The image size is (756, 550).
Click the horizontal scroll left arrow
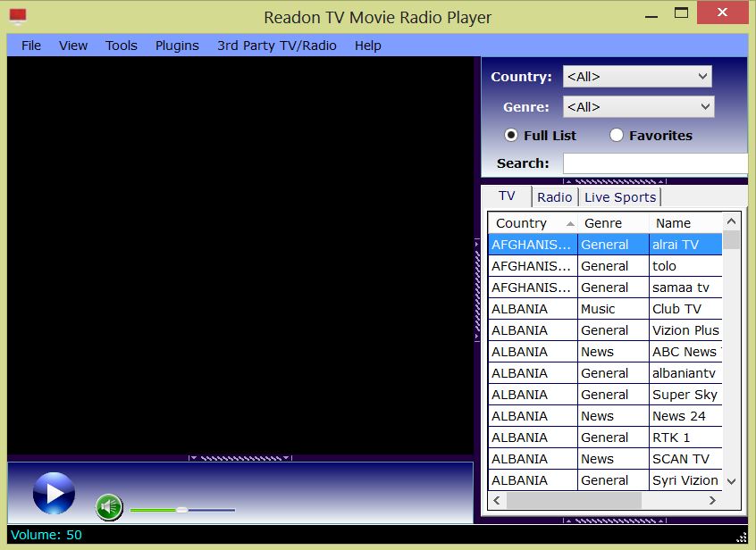coord(497,500)
